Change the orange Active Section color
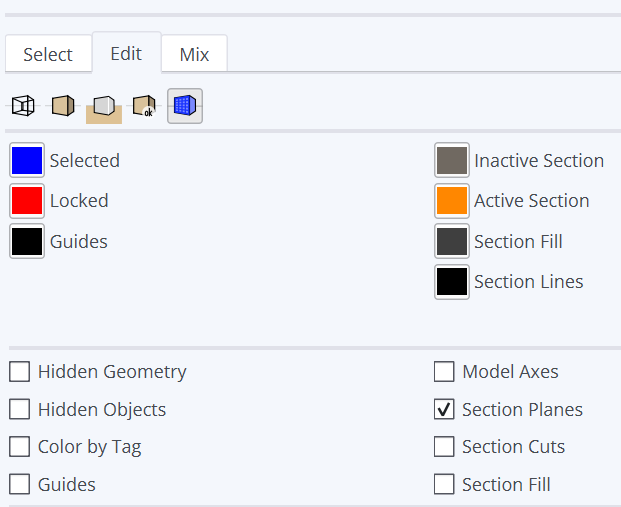Screen dimensions: 621x507 tap(452, 201)
